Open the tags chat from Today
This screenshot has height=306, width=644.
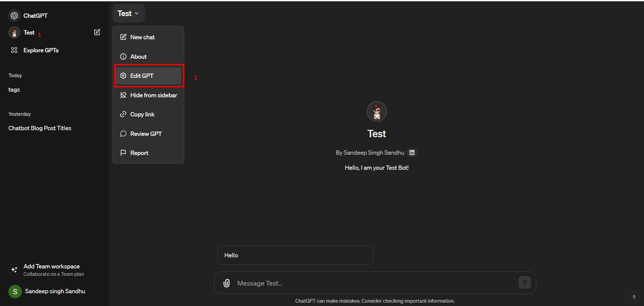coord(14,89)
